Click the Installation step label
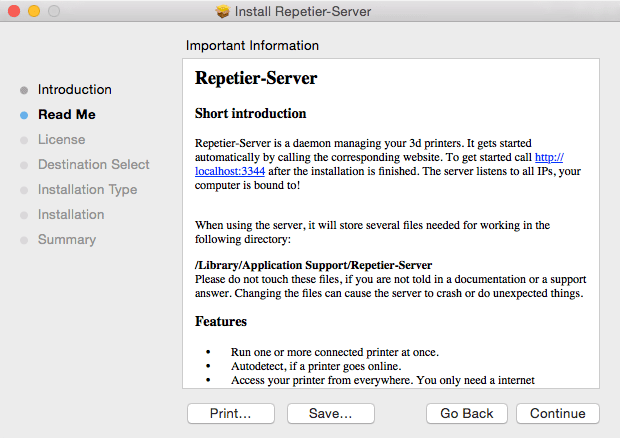This screenshot has height=438, width=620. 71,215
